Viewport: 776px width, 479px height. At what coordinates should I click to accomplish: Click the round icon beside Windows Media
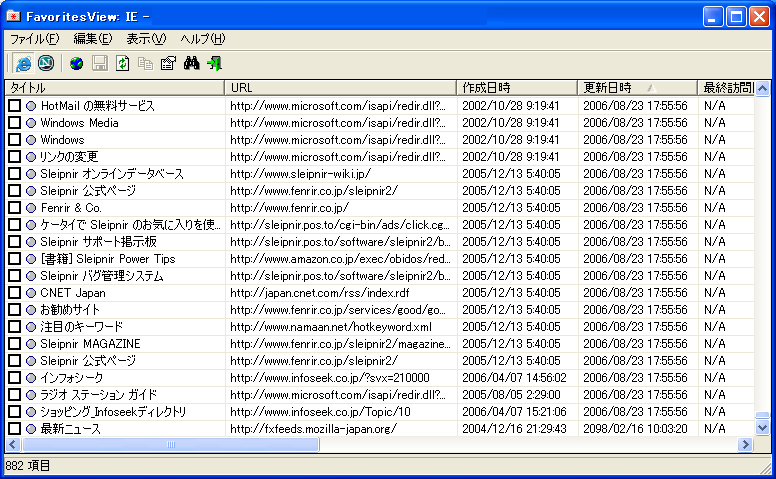pyautogui.click(x=31, y=123)
